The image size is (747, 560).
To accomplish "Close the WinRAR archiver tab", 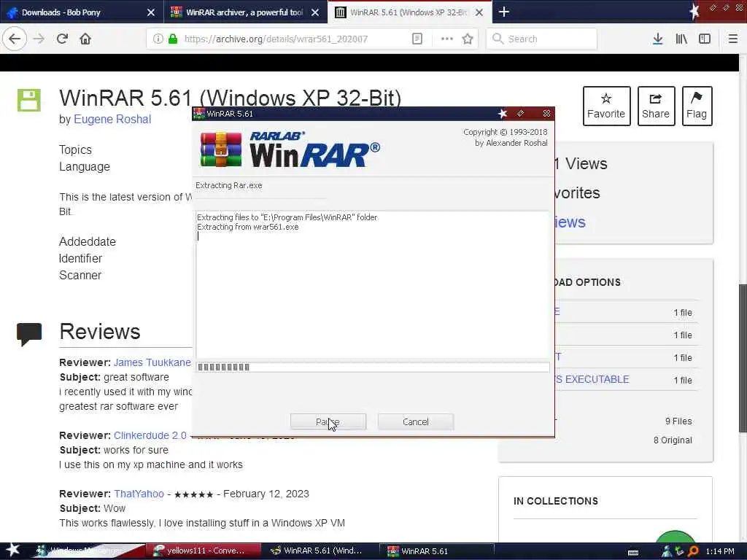I will pyautogui.click(x=315, y=12).
